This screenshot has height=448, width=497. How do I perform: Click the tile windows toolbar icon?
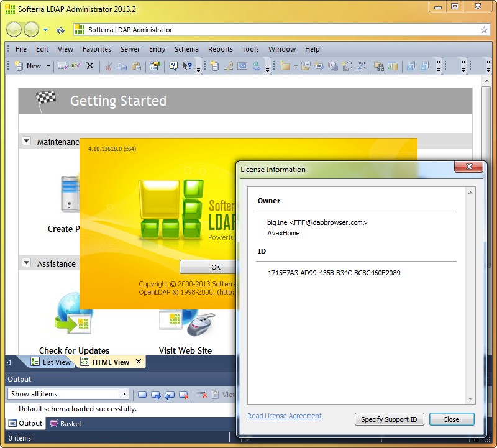[x=424, y=66]
